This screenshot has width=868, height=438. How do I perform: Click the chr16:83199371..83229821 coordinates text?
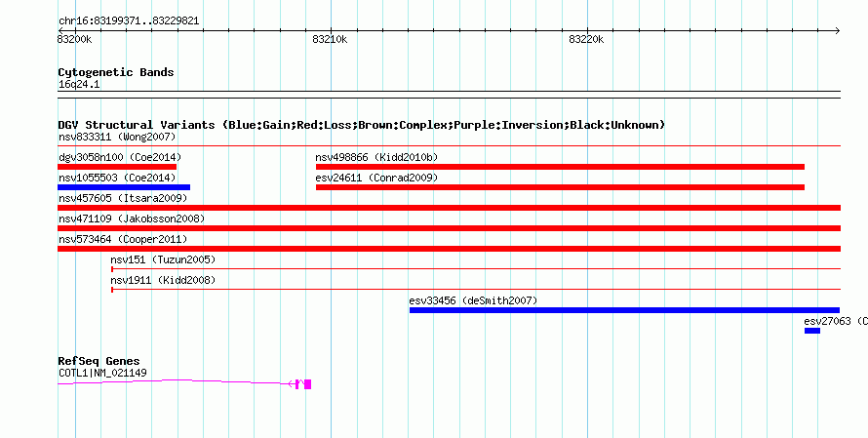pyautogui.click(x=129, y=21)
